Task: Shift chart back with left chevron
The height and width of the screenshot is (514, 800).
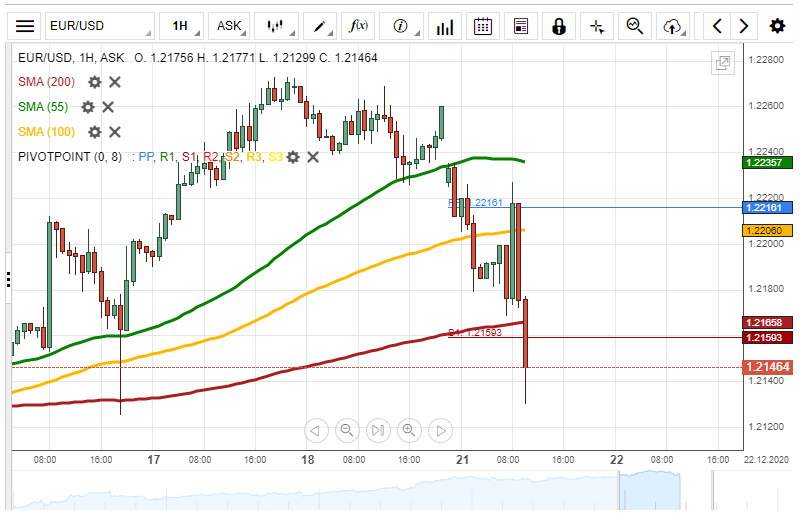Action: coord(717,26)
